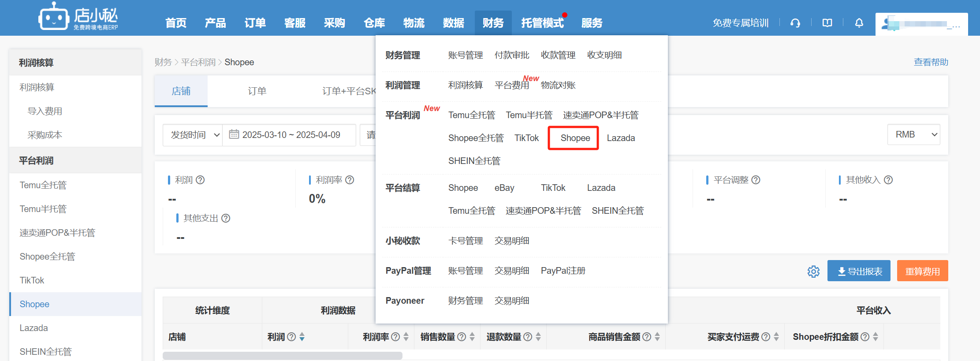The height and width of the screenshot is (361, 980).
Task: Open 平台费用 under 利润管理
Action: pos(512,85)
